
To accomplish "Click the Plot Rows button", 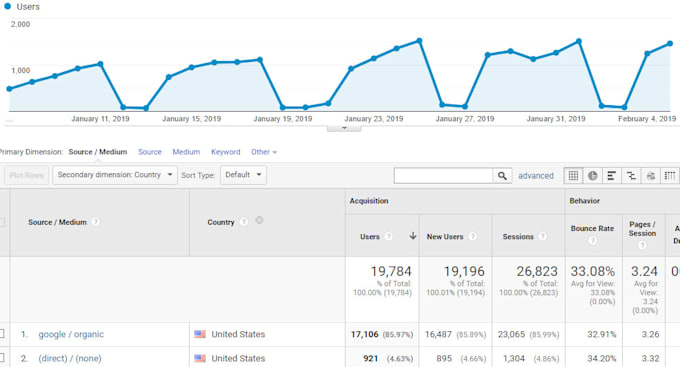I will (26, 175).
